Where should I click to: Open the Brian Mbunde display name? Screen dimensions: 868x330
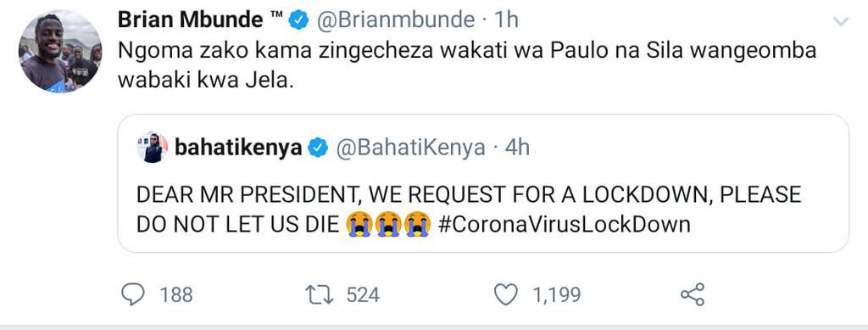coord(191,20)
